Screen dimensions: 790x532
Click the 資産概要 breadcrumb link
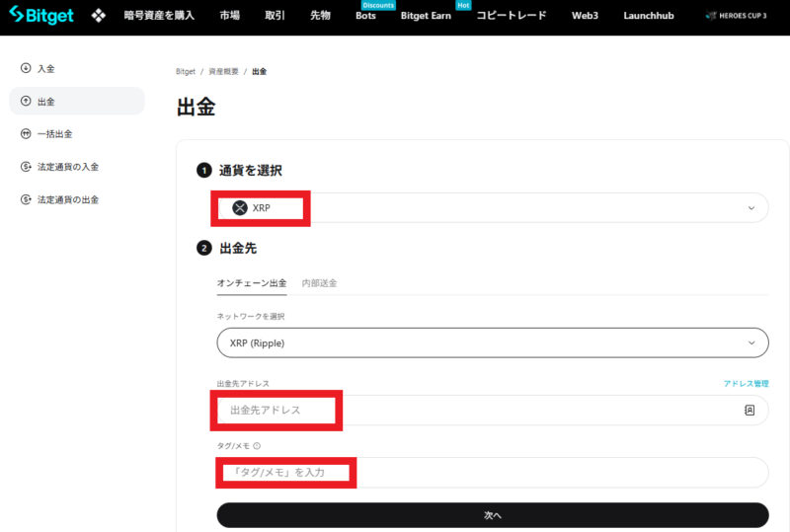pos(224,71)
